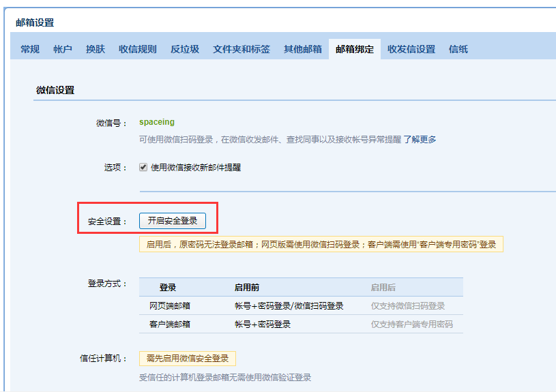The image size is (556, 392).
Task: Select the 换肤 tab
Action: pos(96,49)
